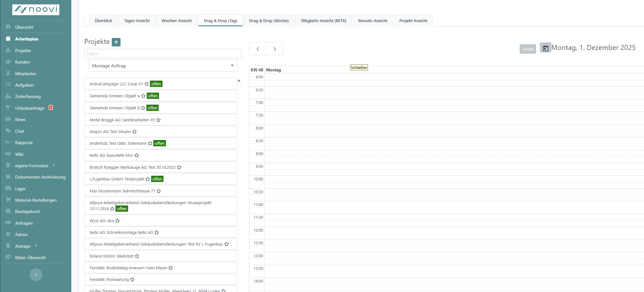644x292 pixels.
Task: Expand the Anträge submenu
Action: (x=36, y=246)
